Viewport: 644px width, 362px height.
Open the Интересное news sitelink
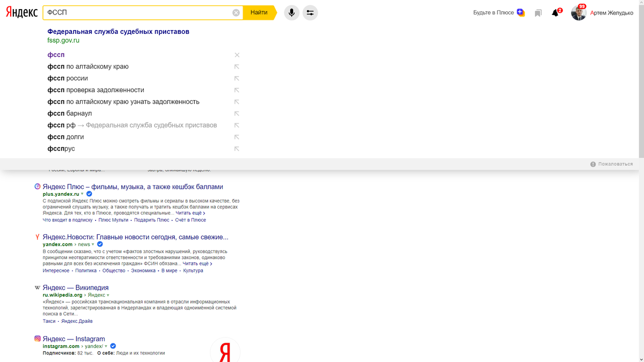click(x=56, y=270)
